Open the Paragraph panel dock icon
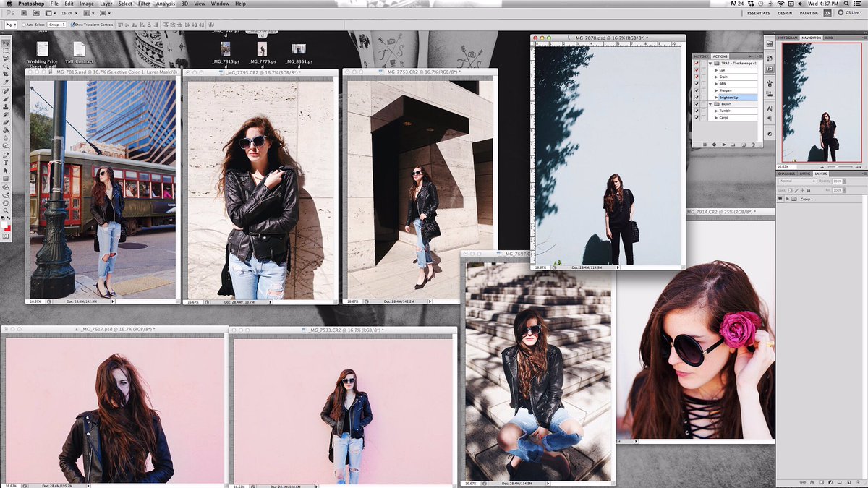Image resolution: width=868 pixels, height=488 pixels. (x=770, y=119)
